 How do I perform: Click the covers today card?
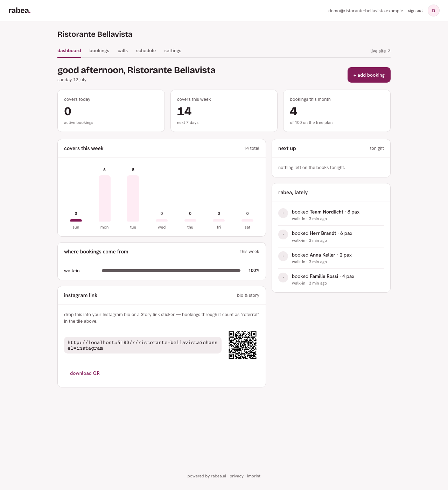point(111,111)
